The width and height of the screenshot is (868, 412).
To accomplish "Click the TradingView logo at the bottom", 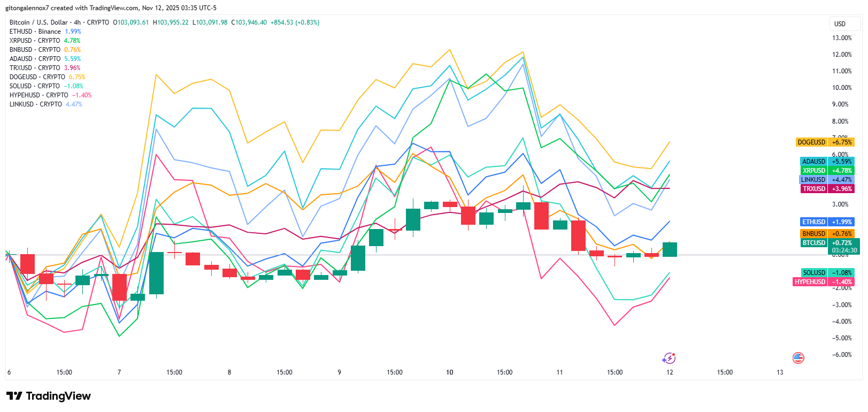I will pos(49,396).
